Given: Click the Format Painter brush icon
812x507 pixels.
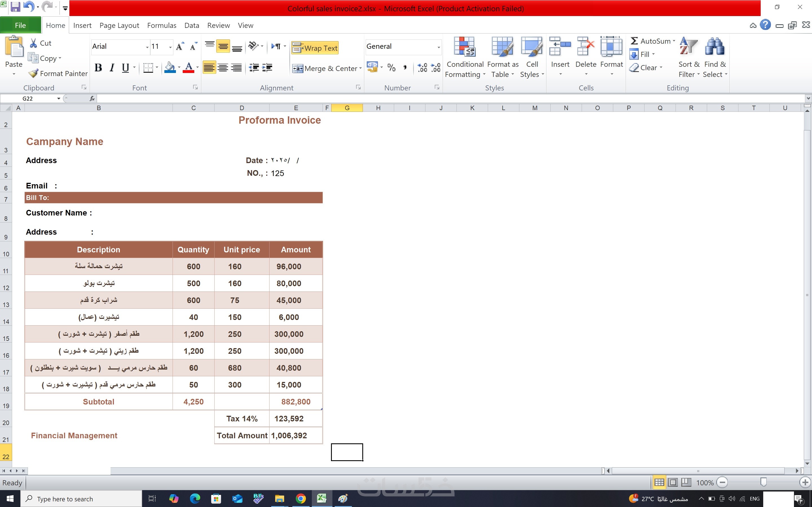Looking at the screenshot, I should [x=33, y=73].
